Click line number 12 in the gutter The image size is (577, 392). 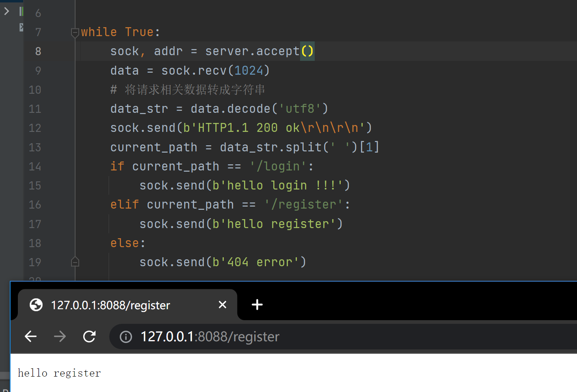click(x=35, y=128)
